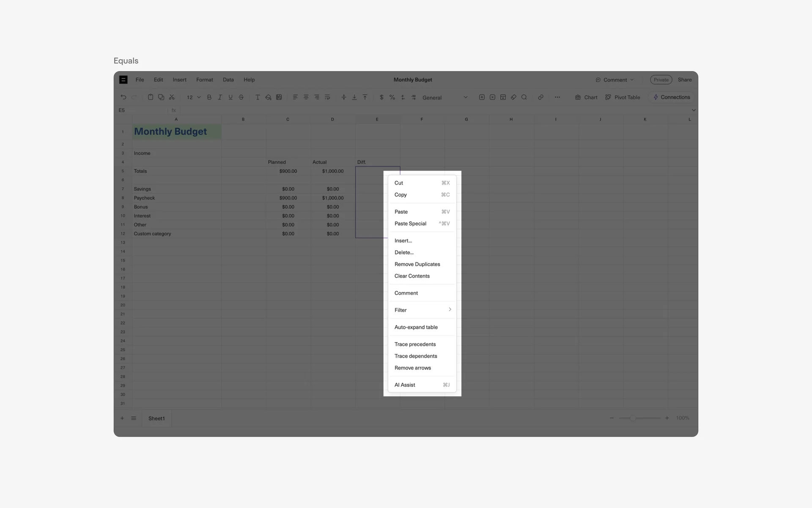Image resolution: width=812 pixels, height=508 pixels.
Task: Open the font size dropdown
Action: pyautogui.click(x=192, y=97)
